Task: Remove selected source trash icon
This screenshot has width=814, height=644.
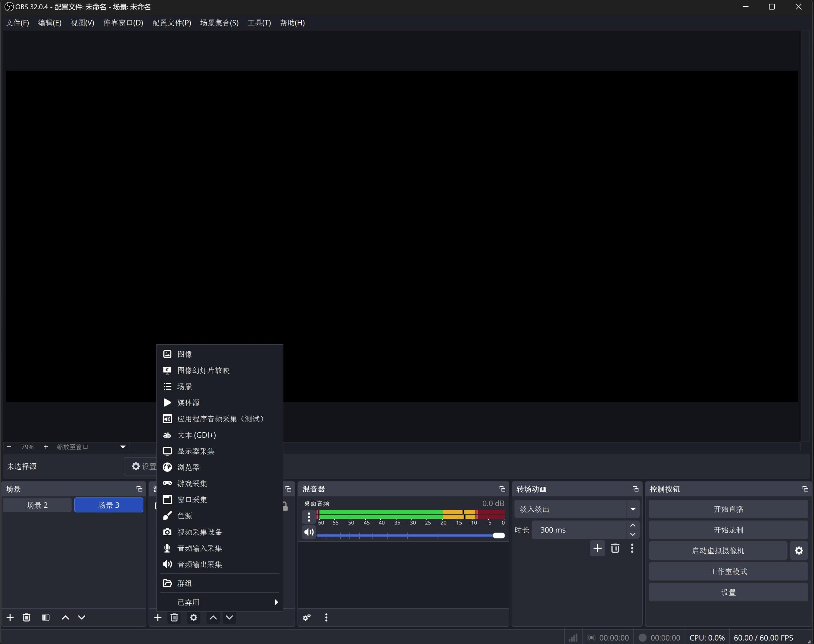Action: pyautogui.click(x=174, y=618)
